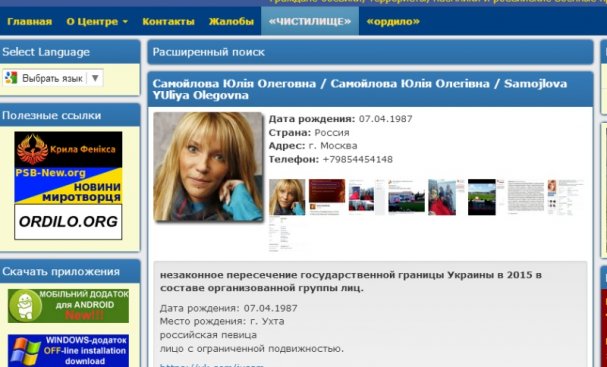Open the Главная menu item
Screen dimensions: 607x367
29,21
